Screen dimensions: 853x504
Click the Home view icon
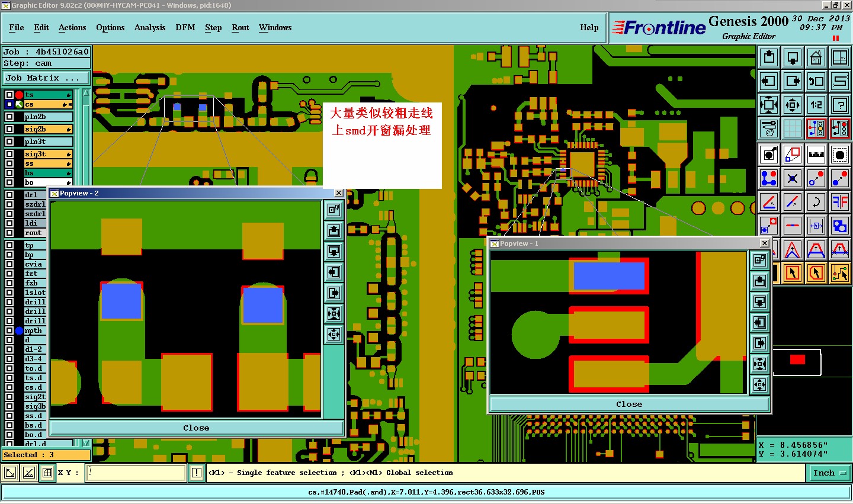click(x=816, y=57)
